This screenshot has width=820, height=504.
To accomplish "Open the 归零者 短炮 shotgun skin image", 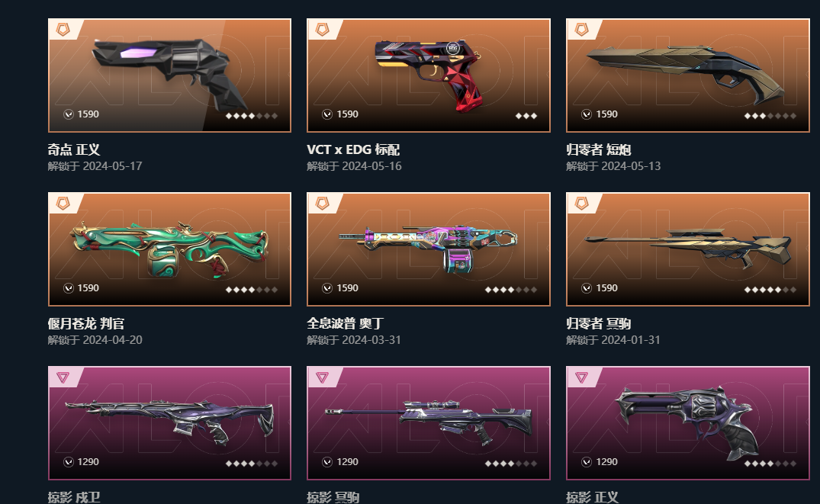I will (x=688, y=75).
